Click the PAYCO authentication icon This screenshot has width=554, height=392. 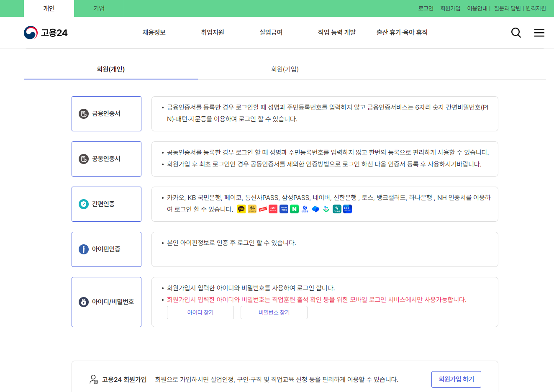(x=263, y=209)
